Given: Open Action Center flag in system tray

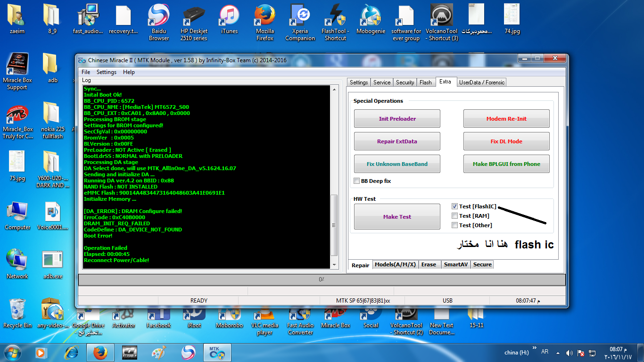Looking at the screenshot, I should pyautogui.click(x=581, y=353).
